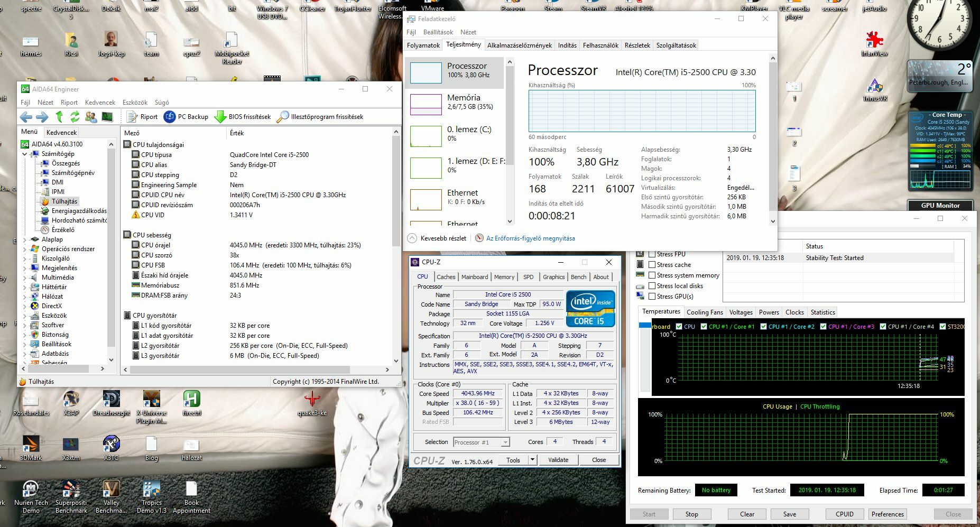Collapse details with Kevesebb részlet
Viewport: 980px width, 527px height.
[x=438, y=238]
